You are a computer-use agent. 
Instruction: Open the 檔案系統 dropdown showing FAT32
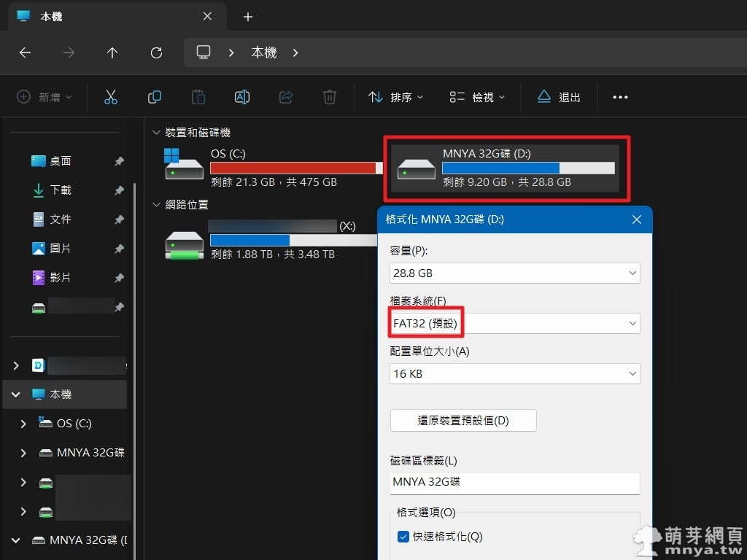tap(514, 324)
